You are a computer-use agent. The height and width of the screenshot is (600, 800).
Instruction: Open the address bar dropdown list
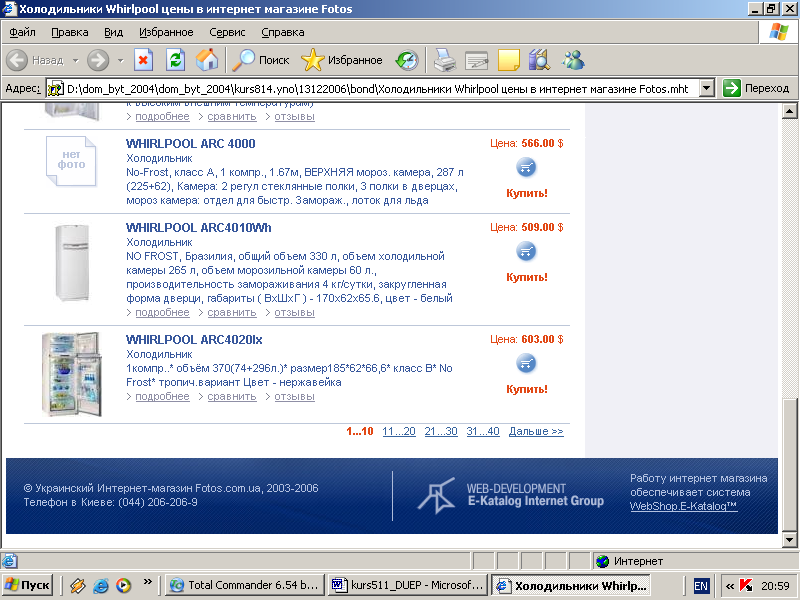[706, 88]
